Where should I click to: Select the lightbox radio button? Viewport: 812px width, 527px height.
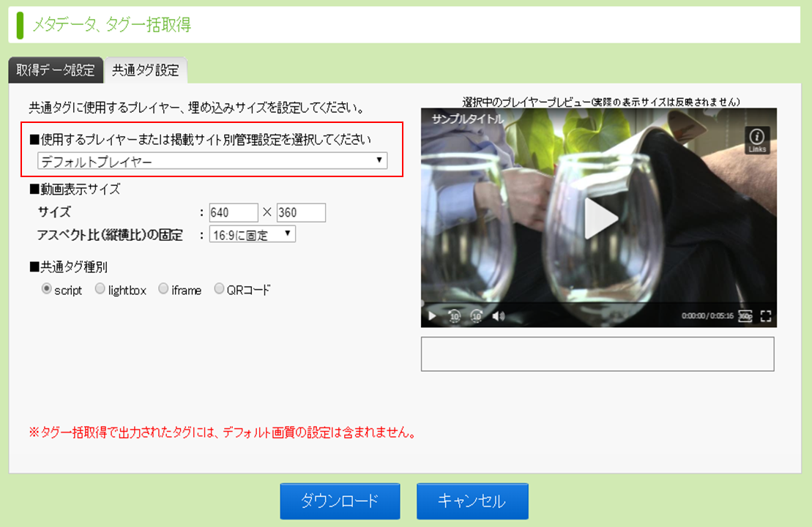(100, 289)
